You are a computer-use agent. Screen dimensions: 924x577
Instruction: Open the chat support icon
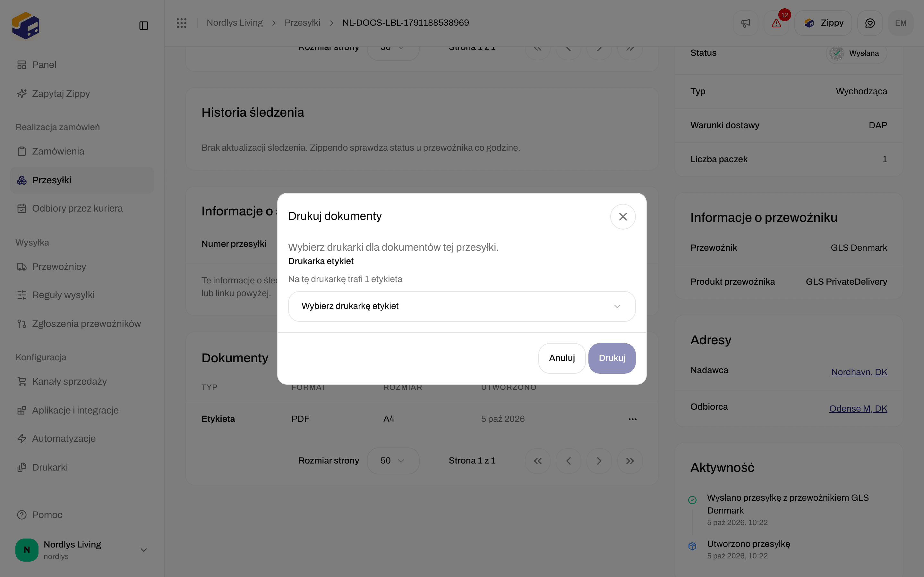point(870,23)
